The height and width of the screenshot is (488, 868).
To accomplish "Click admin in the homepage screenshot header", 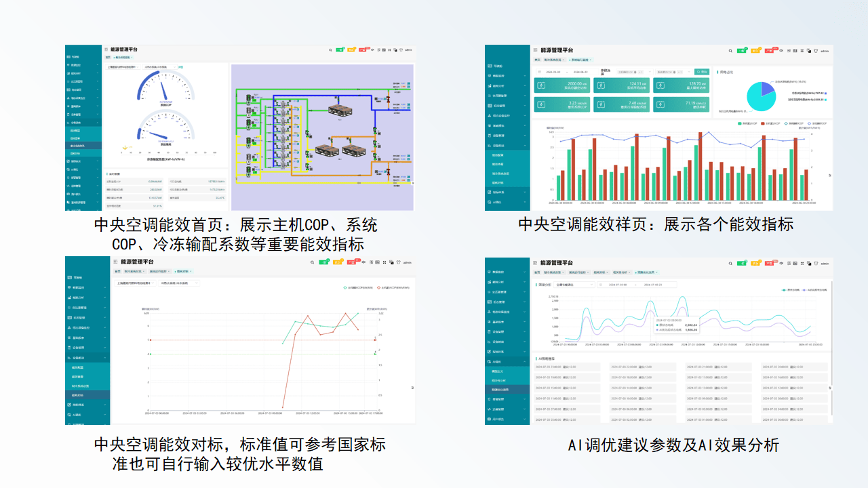I will 409,49.
